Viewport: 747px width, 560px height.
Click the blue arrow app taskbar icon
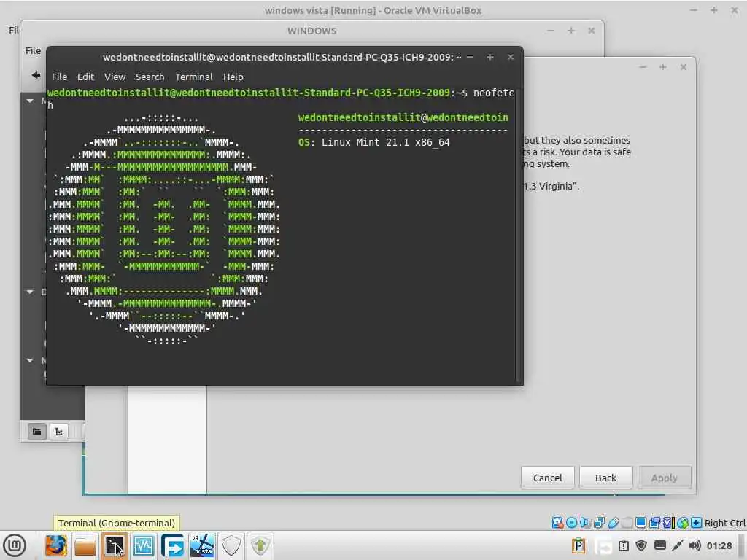(172, 545)
